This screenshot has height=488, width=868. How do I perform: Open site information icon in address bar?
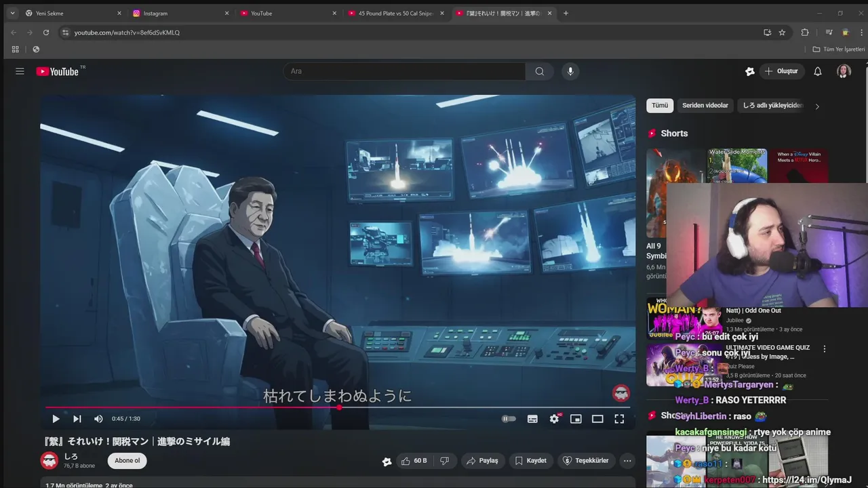pyautogui.click(x=65, y=33)
